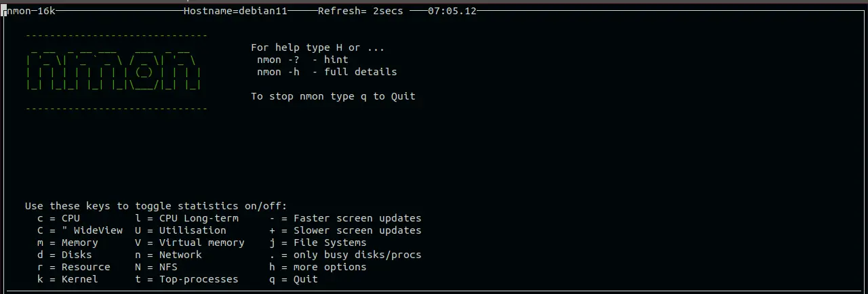868x294 pixels.
Task: Click the 't = Top-processes' entry
Action: coord(187,279)
